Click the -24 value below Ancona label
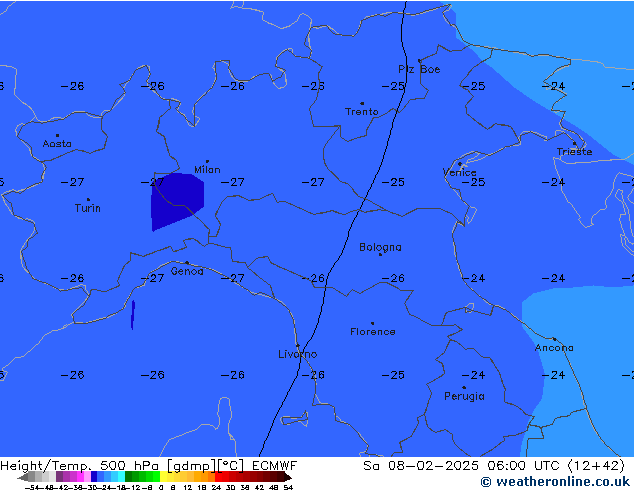The height and width of the screenshot is (490, 634). [553, 375]
